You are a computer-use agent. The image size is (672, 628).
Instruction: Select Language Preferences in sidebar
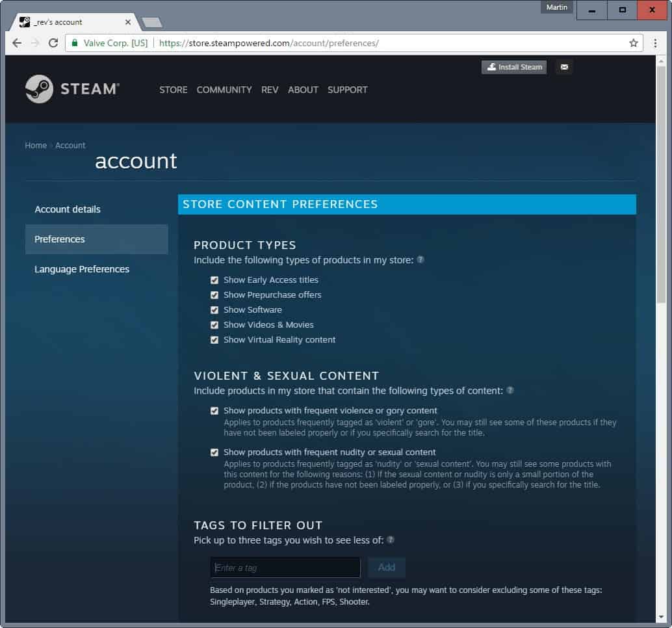[x=96, y=269]
